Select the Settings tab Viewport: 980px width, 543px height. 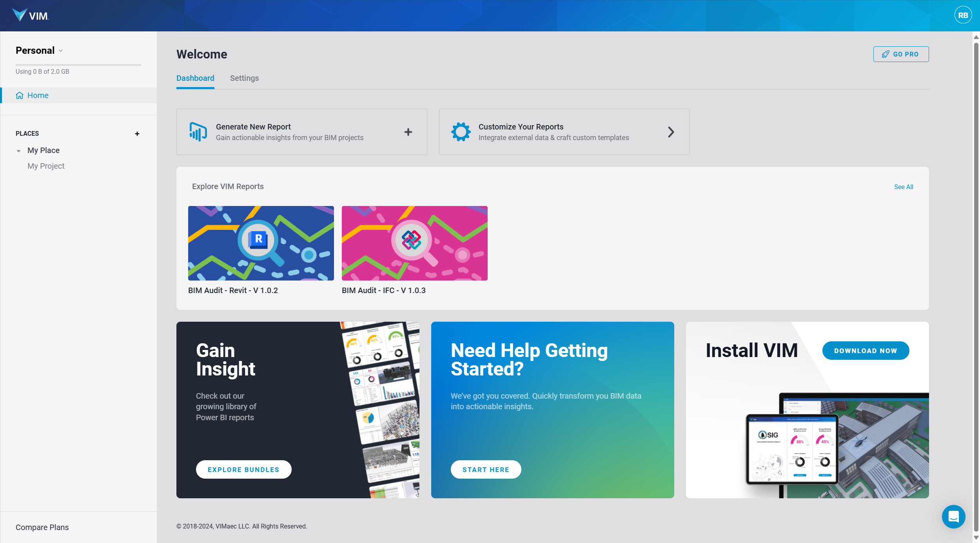tap(245, 78)
